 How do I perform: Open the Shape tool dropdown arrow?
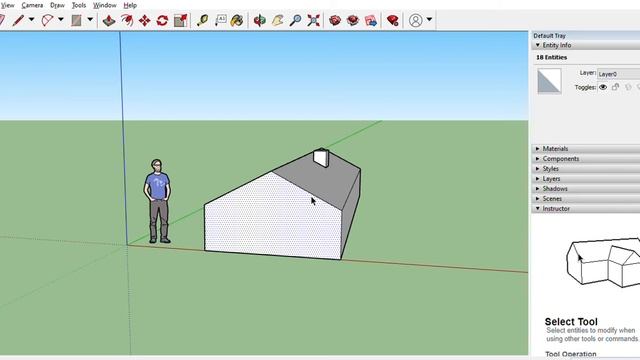pyautogui.click(x=90, y=20)
